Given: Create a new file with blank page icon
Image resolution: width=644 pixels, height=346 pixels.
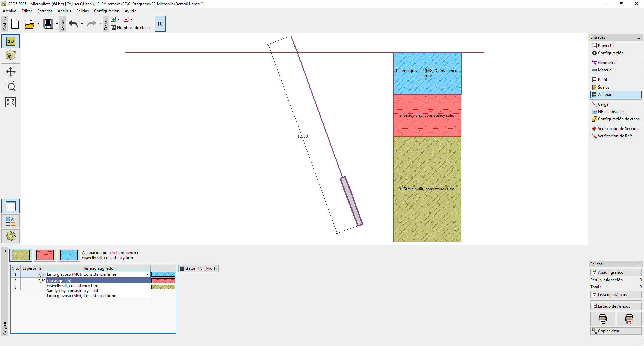Looking at the screenshot, I should coord(15,24).
